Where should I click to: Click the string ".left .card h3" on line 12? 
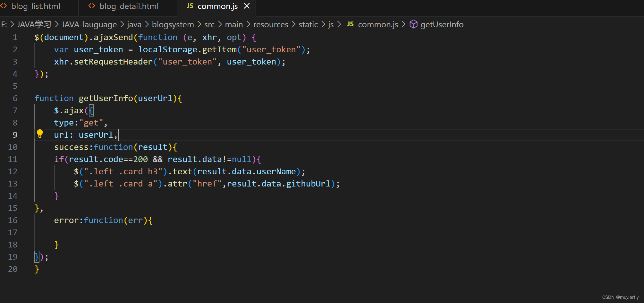pyautogui.click(x=123, y=172)
